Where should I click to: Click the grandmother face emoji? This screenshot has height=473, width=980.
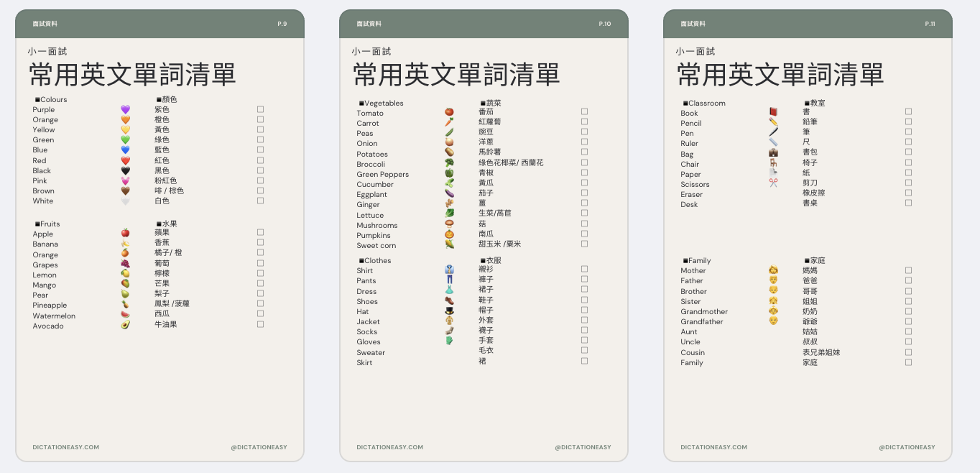click(773, 311)
